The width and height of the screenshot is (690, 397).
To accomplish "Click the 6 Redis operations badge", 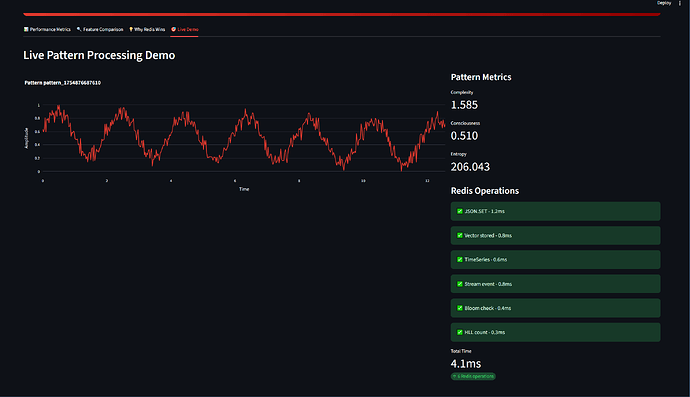I will coord(473,376).
